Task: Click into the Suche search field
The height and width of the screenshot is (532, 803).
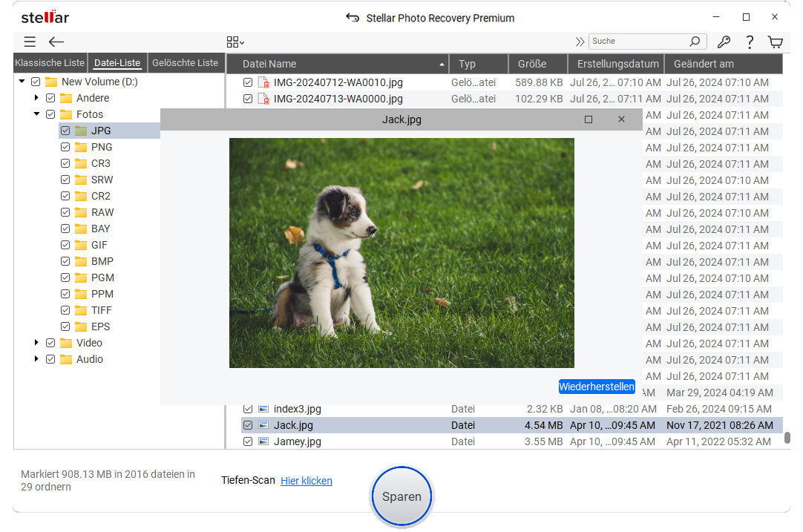Action: (x=638, y=42)
